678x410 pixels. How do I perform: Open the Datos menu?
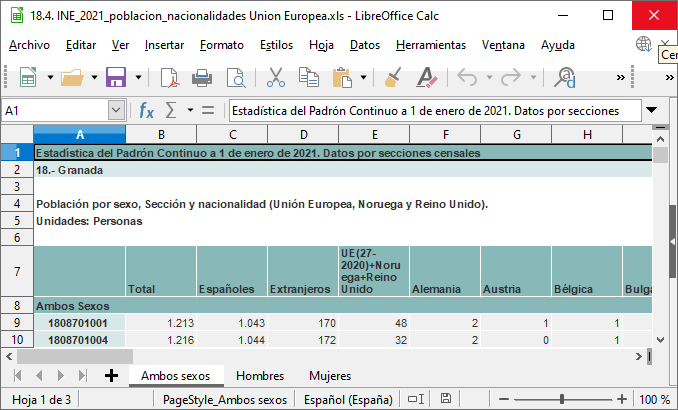point(365,45)
